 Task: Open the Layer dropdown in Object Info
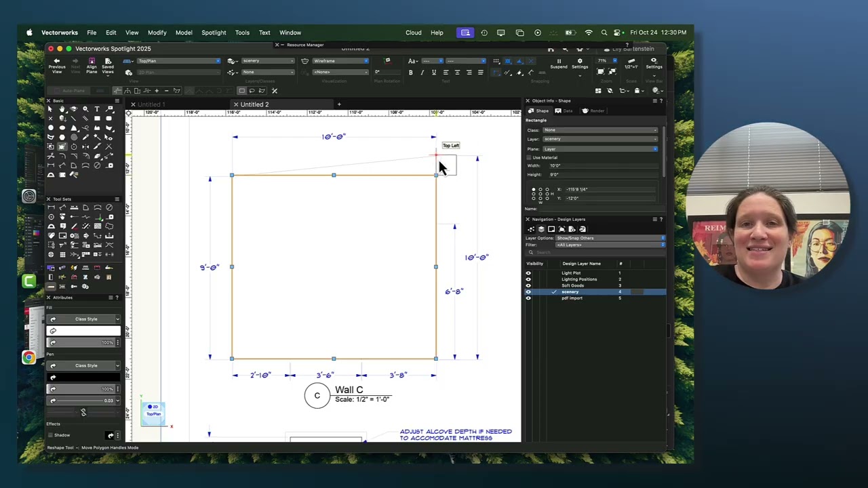coord(600,139)
